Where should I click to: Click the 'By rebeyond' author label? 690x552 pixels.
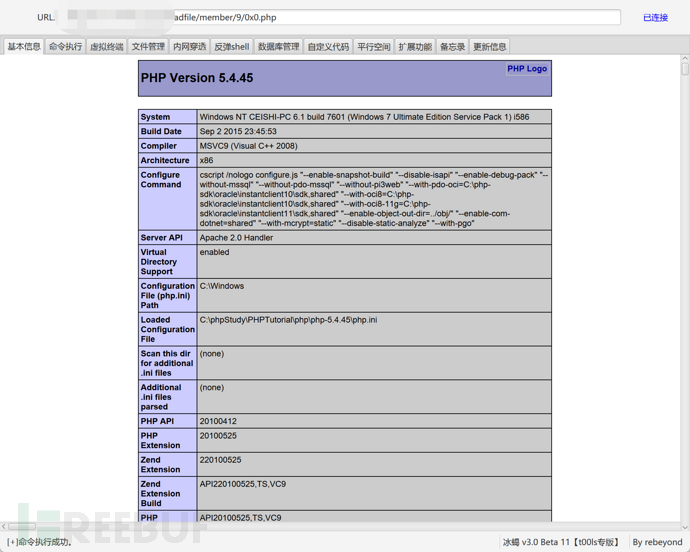(657, 542)
